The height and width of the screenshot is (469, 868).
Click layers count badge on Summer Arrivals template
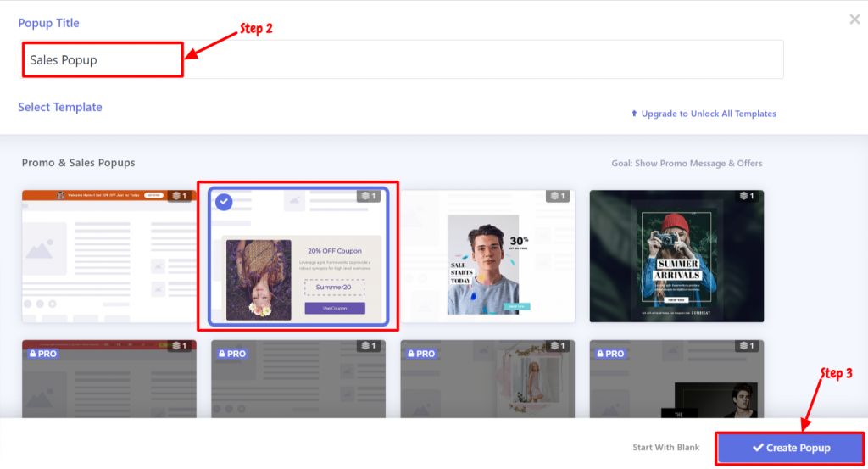pos(748,195)
